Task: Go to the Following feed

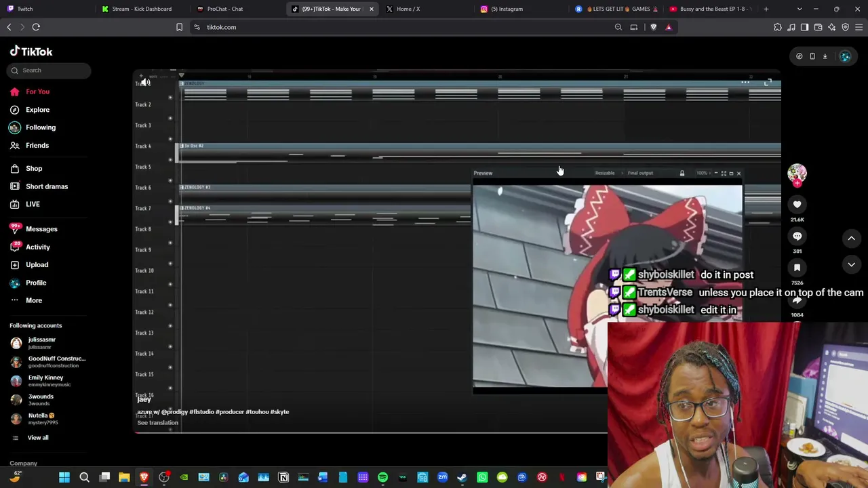Action: 33,127
